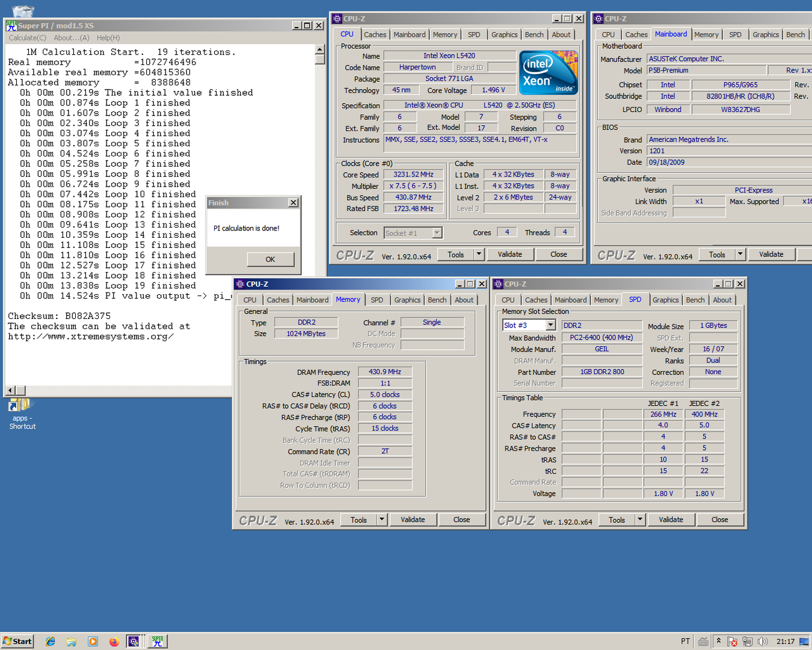Click Validate in the Memory window
The width and height of the screenshot is (812, 650).
(x=413, y=520)
